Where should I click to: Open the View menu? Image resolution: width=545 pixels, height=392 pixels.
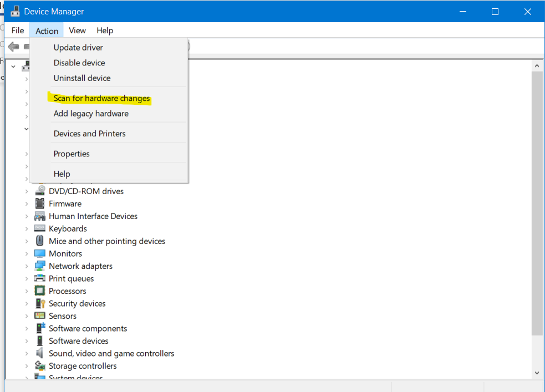coord(77,30)
